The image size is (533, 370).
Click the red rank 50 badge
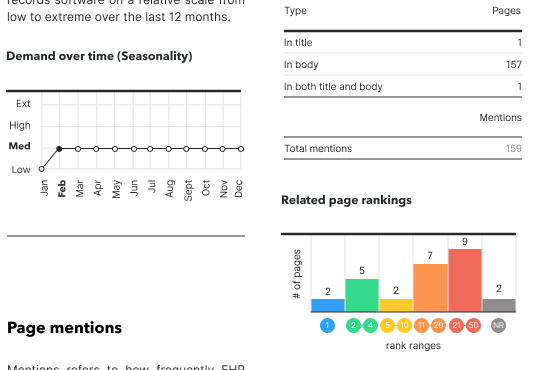point(473,325)
